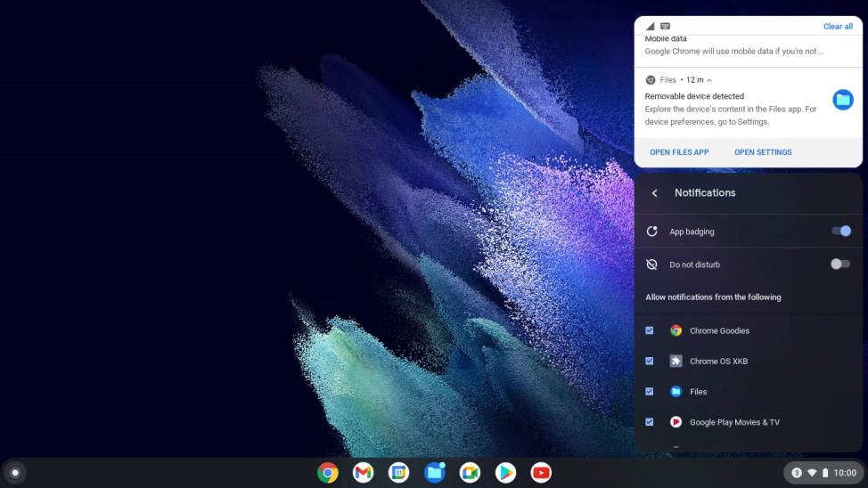
Task: Click the Files notification source icon
Action: click(651, 80)
